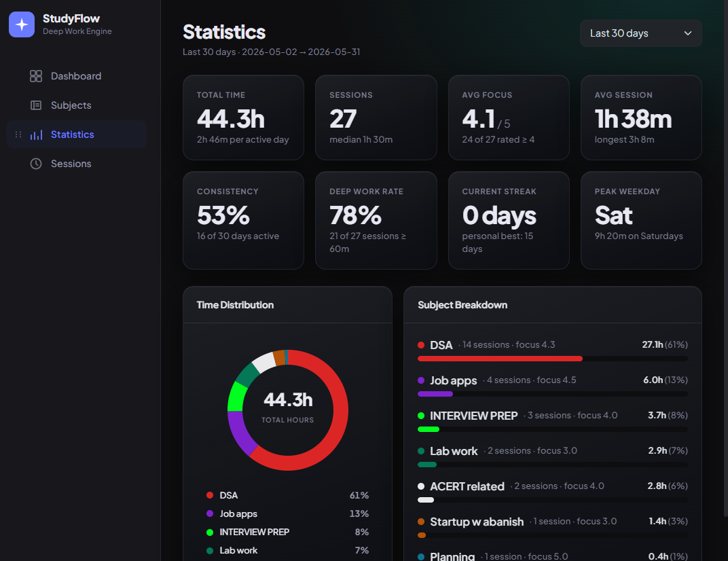Click the purple Job apps legend dot
The height and width of the screenshot is (561, 728).
tap(210, 513)
